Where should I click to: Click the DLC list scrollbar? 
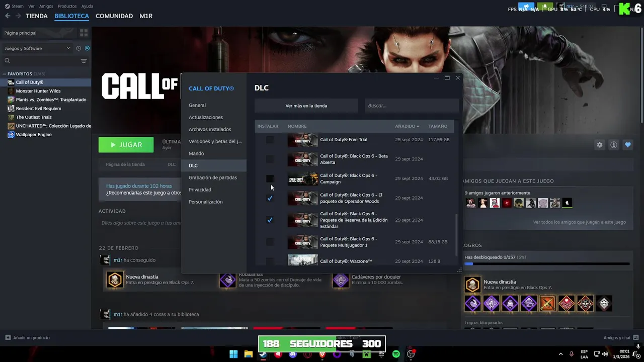456,234
